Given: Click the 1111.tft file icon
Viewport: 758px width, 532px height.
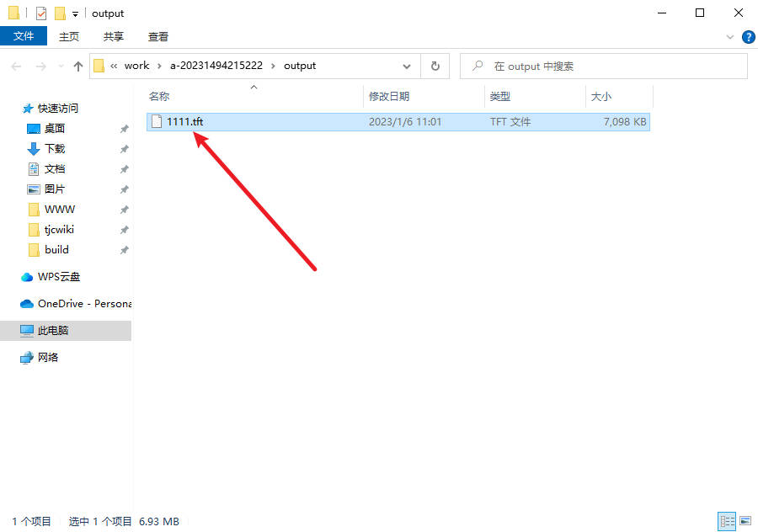Looking at the screenshot, I should pyautogui.click(x=156, y=122).
